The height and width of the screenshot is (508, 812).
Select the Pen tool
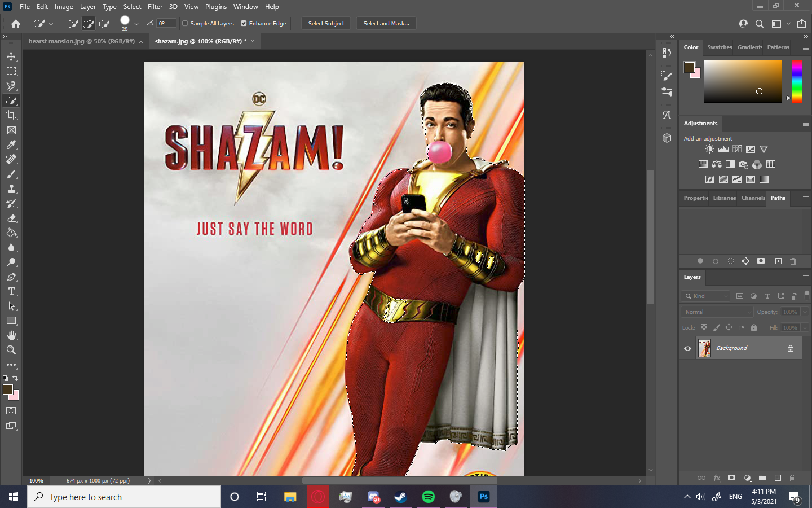pyautogui.click(x=11, y=277)
